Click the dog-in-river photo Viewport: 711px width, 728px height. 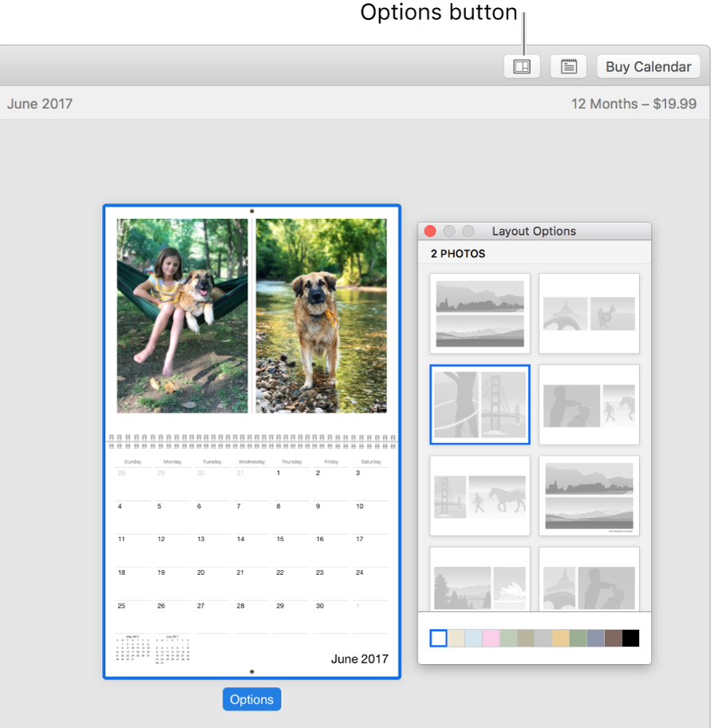click(321, 315)
